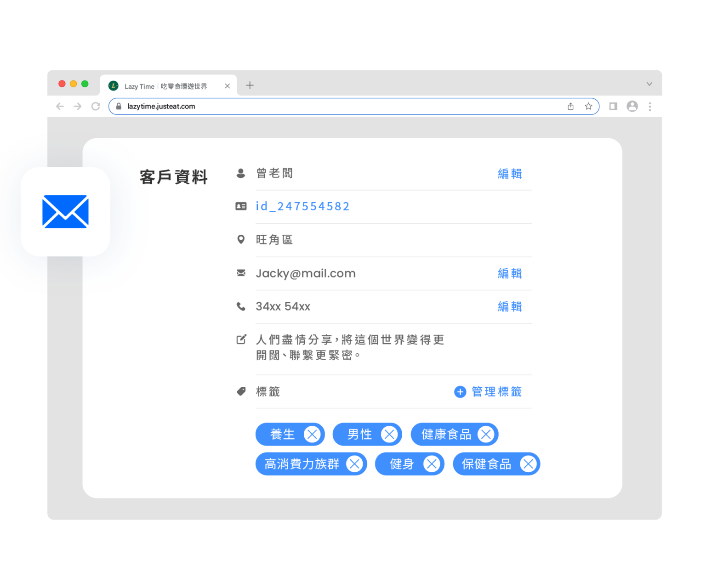Open the browser profile avatar
Viewport: 706px width, 588px height.
coord(632,106)
